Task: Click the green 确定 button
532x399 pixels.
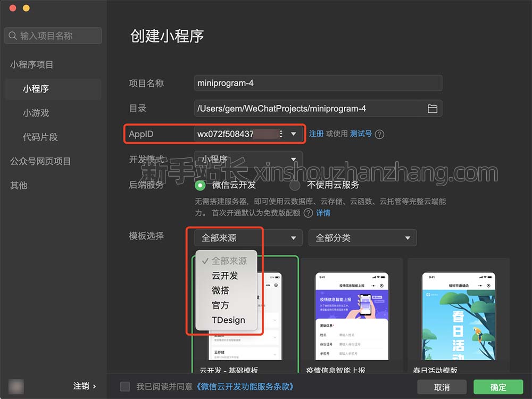Action: coord(498,387)
